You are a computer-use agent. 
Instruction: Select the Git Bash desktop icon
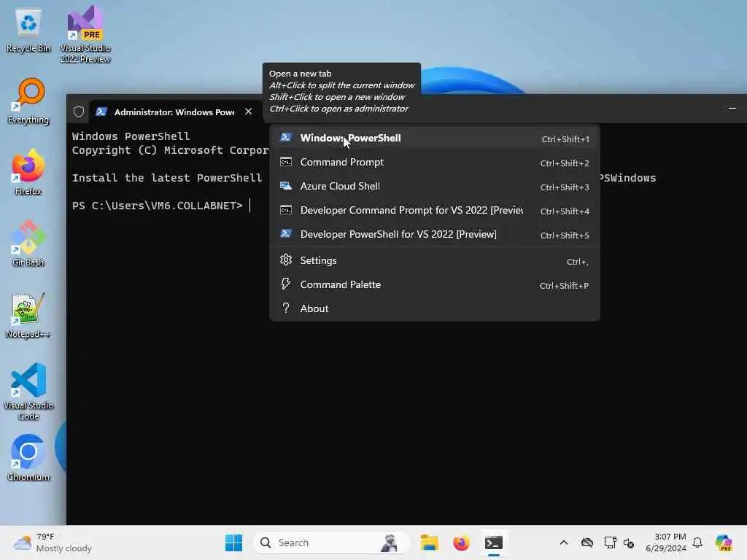coord(28,244)
